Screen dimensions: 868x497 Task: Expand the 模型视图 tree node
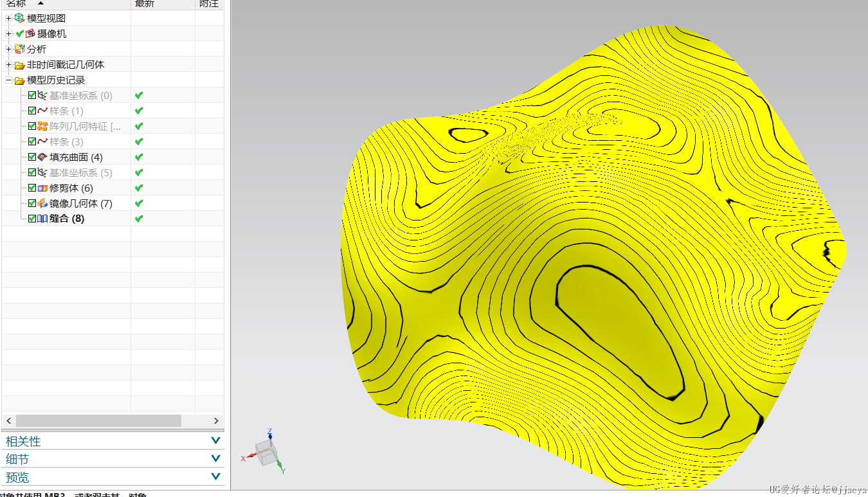(x=9, y=18)
